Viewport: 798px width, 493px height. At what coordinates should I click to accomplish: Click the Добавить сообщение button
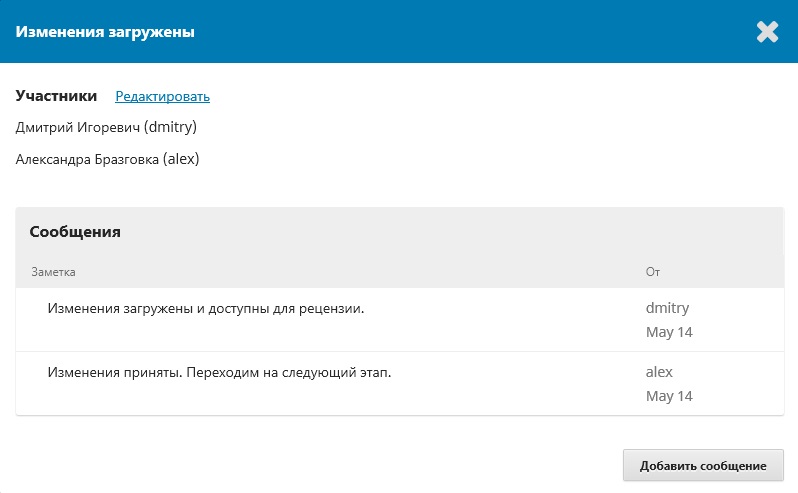point(703,466)
